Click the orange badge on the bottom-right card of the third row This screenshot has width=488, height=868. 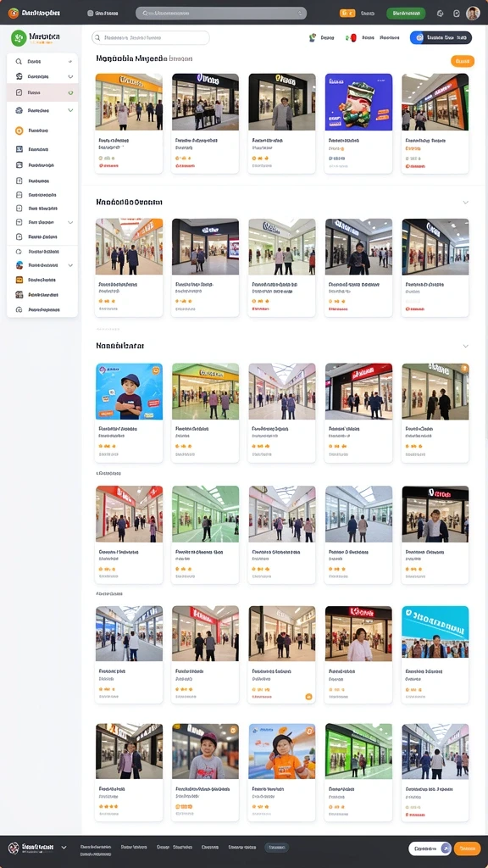(465, 368)
